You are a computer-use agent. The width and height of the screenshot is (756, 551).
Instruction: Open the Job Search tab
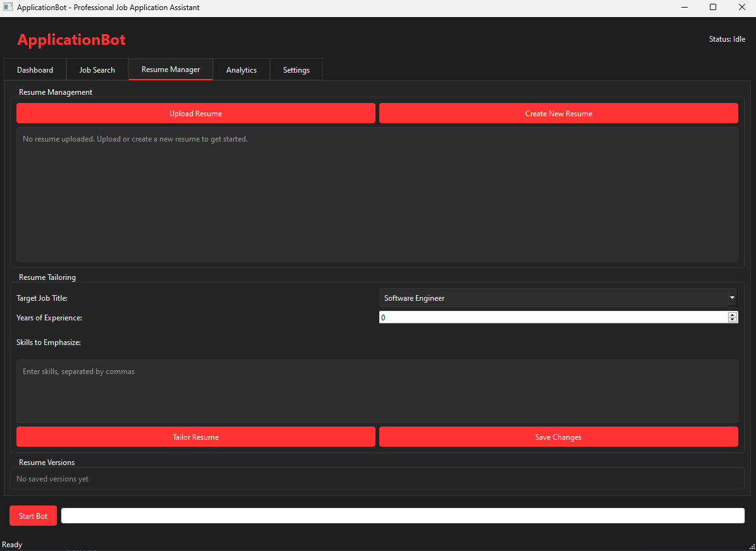[97, 70]
